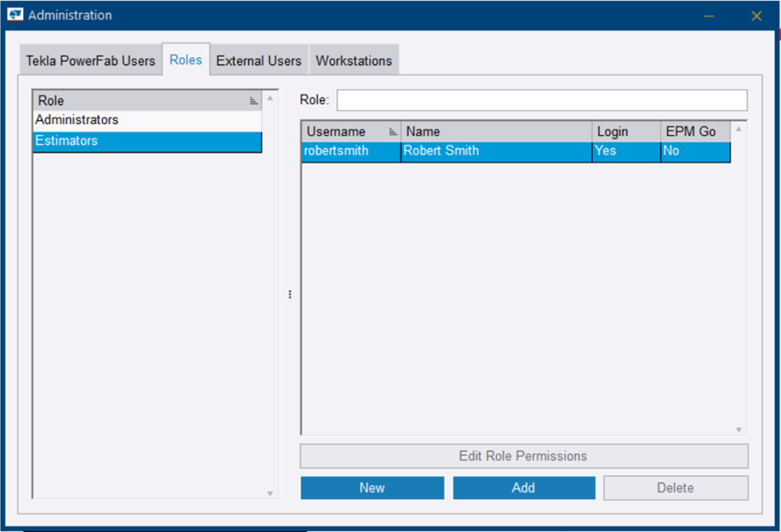Switch to the Tekla PowerFab Users tab

pos(90,61)
